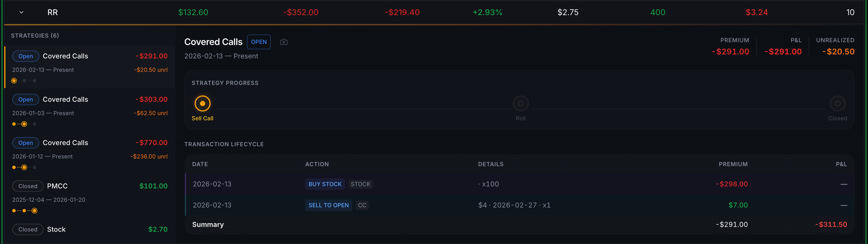
Task: Click the · x100 details cell
Action: 489,184
